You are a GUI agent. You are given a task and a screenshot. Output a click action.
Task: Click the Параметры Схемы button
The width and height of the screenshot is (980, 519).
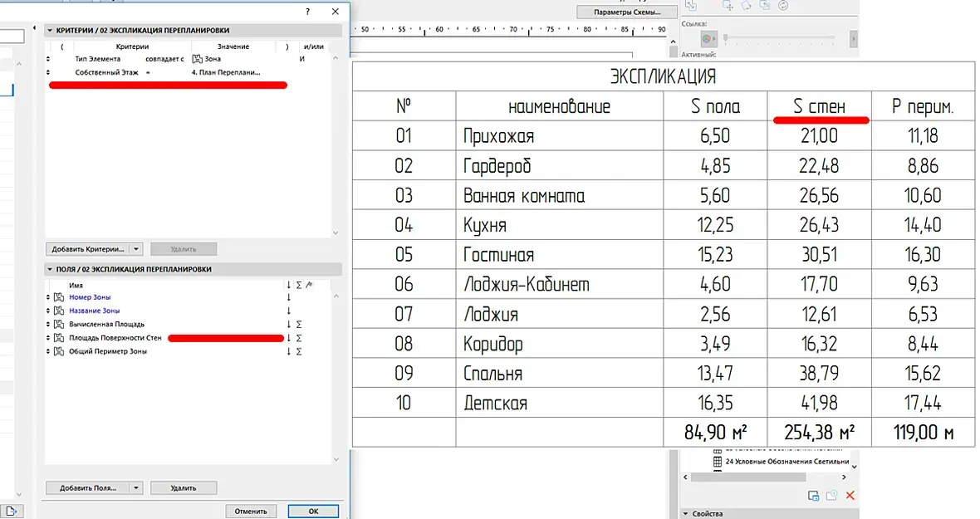point(627,12)
